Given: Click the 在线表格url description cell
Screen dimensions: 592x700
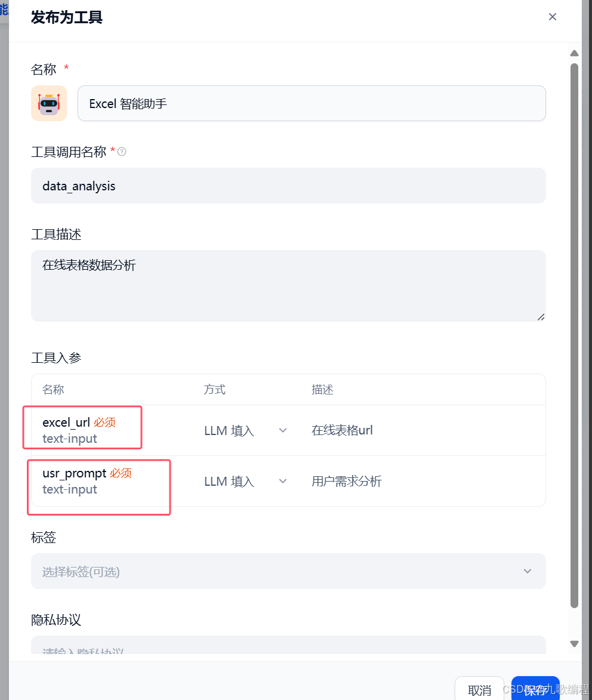Looking at the screenshot, I should pyautogui.click(x=342, y=430).
